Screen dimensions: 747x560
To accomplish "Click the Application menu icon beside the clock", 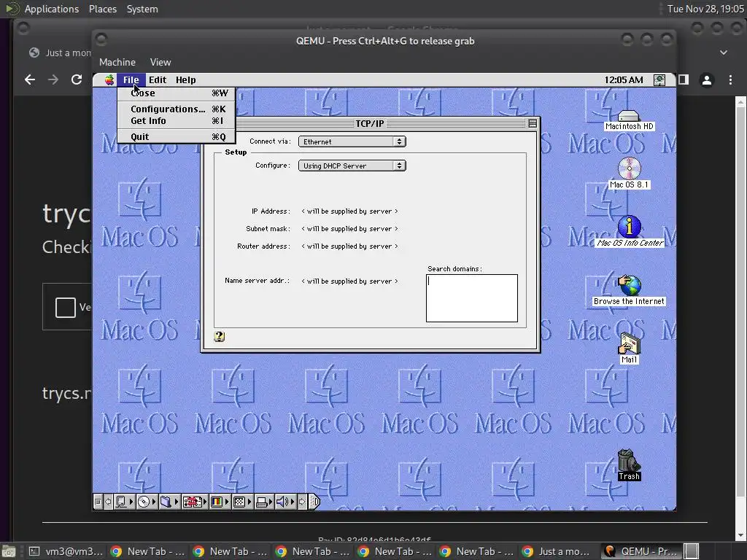I will point(659,80).
